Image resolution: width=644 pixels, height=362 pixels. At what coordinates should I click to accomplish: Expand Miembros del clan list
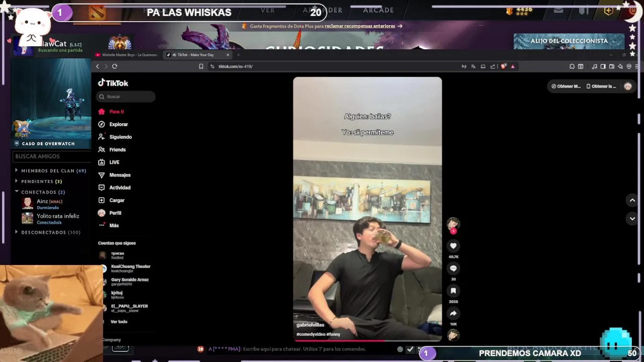click(x=51, y=171)
